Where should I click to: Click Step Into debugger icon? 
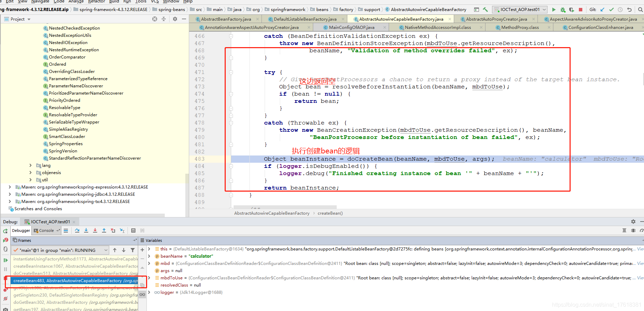86,230
